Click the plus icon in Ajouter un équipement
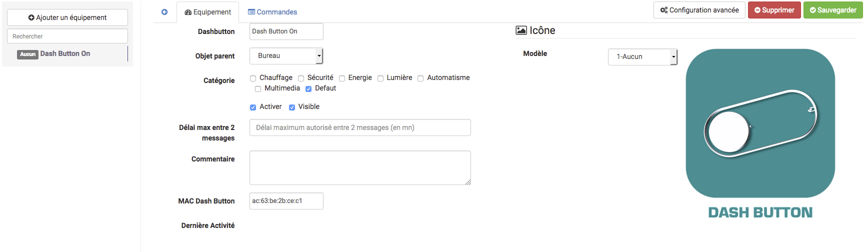The image size is (868, 252). pos(31,17)
